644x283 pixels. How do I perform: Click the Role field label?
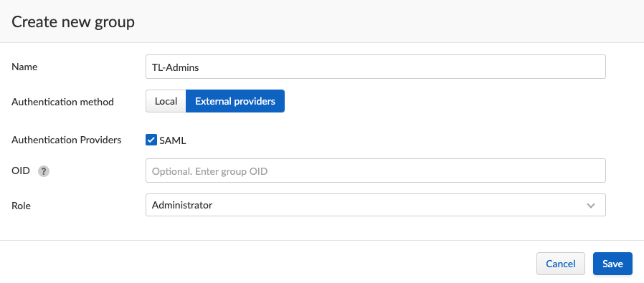21,206
